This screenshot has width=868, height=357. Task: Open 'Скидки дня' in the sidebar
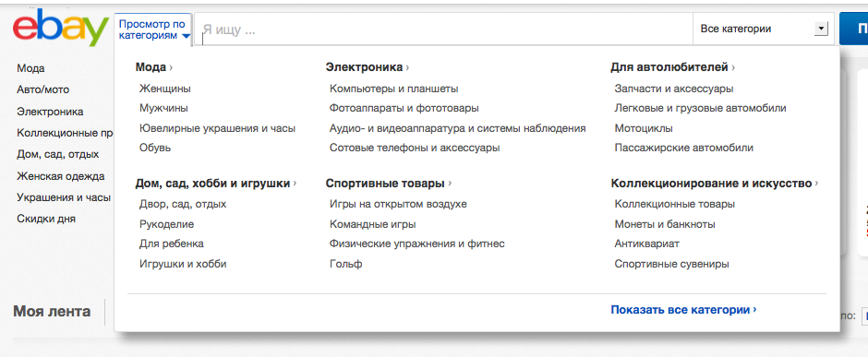tap(46, 219)
